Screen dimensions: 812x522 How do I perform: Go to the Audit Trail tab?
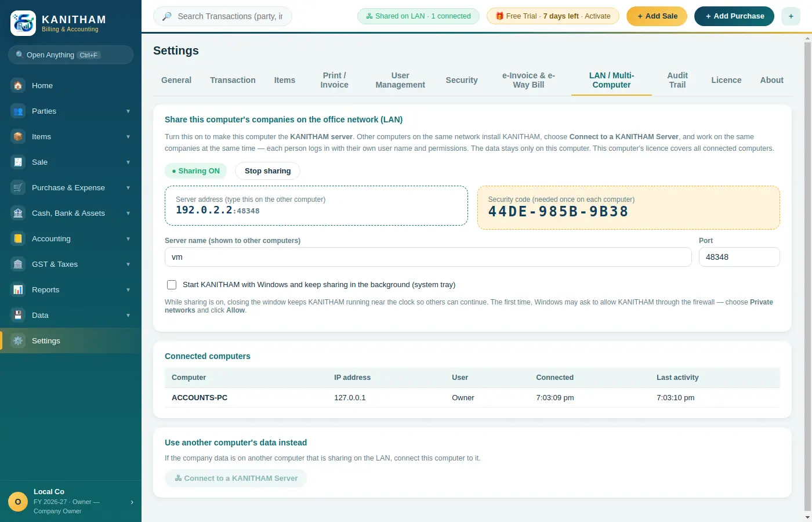coord(677,80)
